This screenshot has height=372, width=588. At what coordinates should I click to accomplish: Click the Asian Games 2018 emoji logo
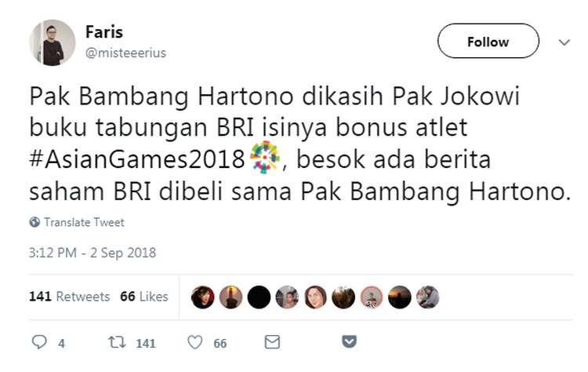click(265, 157)
